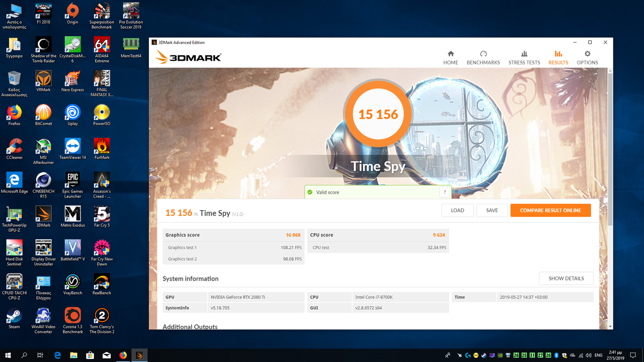Open Shadow of the Tomb Raider icon
Image resolution: width=644 pixels, height=362 pixels.
[x=43, y=50]
